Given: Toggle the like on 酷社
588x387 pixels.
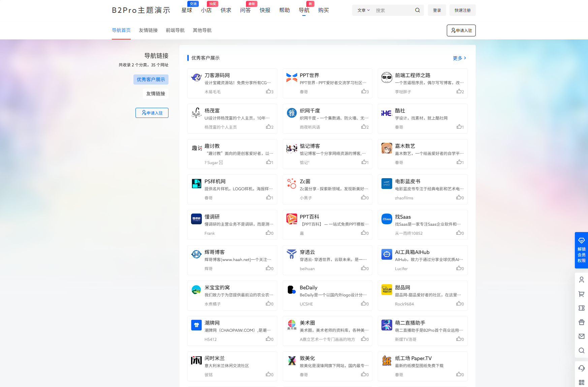Looking at the screenshot, I should pyautogui.click(x=459, y=127).
